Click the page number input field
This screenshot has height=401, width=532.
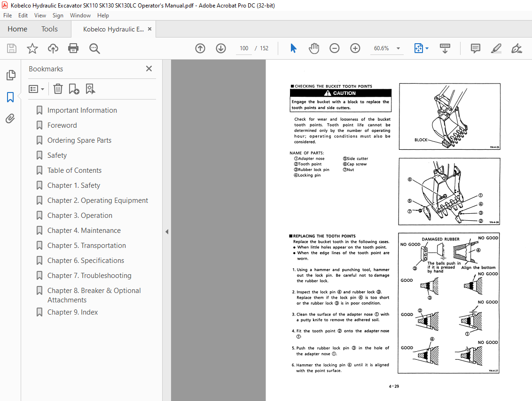[x=244, y=48]
